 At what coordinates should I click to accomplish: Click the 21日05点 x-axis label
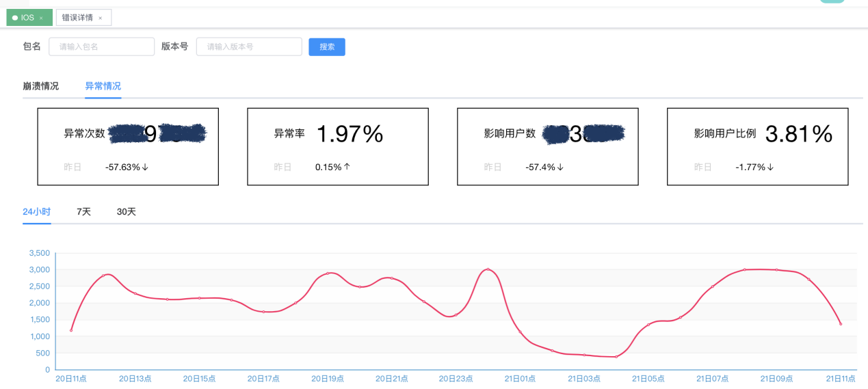648,379
